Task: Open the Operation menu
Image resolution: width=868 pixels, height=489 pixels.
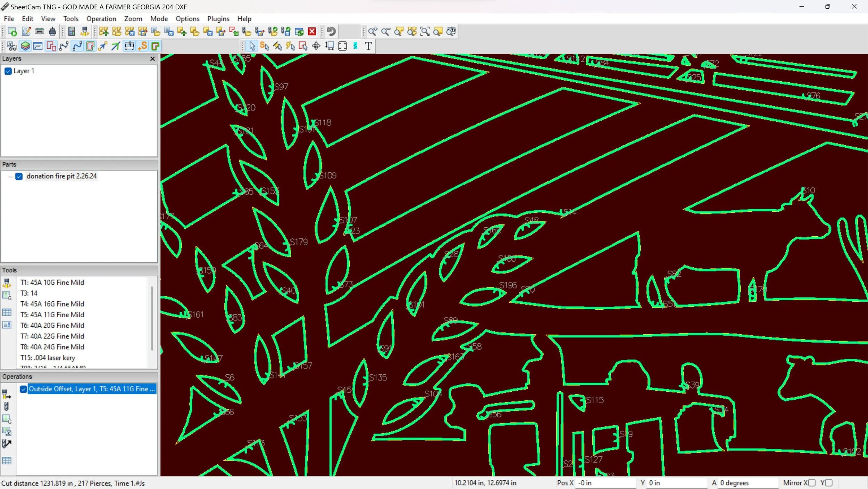Action: pos(101,19)
